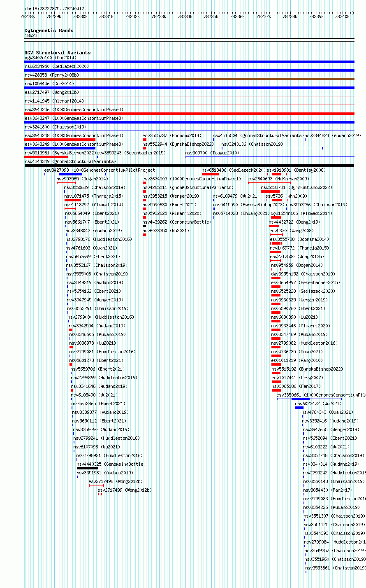Click nsv3054430 (Fan2017) label
Screen dimensions: 366x588
point(328,490)
